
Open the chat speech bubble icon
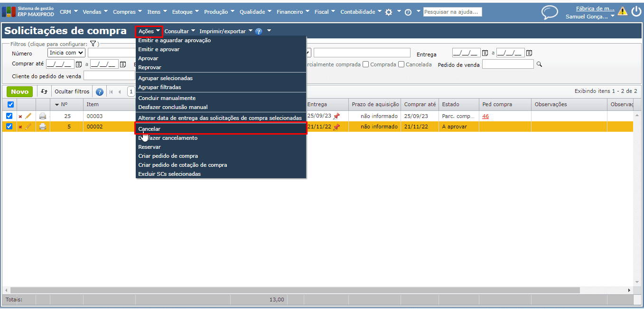click(550, 12)
